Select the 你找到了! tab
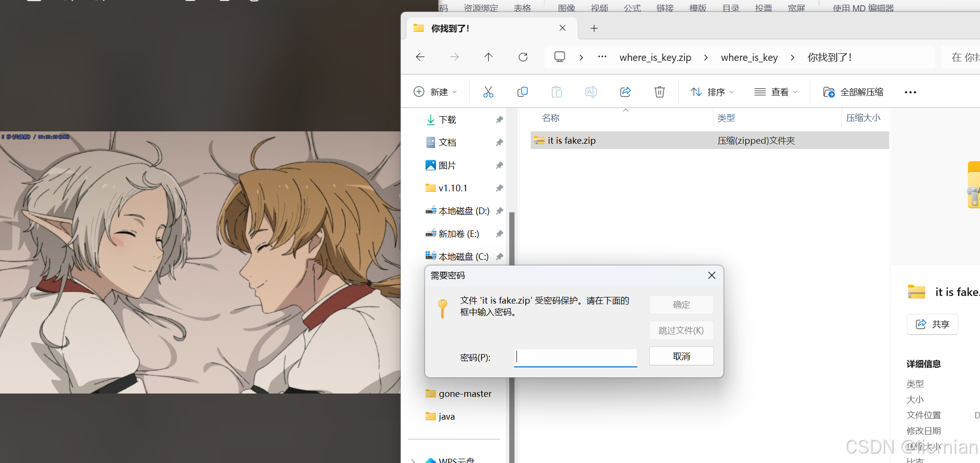Viewport: 980px width, 463px height. pyautogui.click(x=492, y=29)
